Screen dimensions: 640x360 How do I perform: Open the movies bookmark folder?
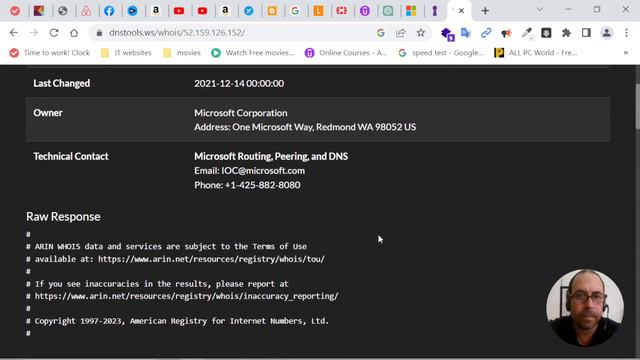pos(182,53)
